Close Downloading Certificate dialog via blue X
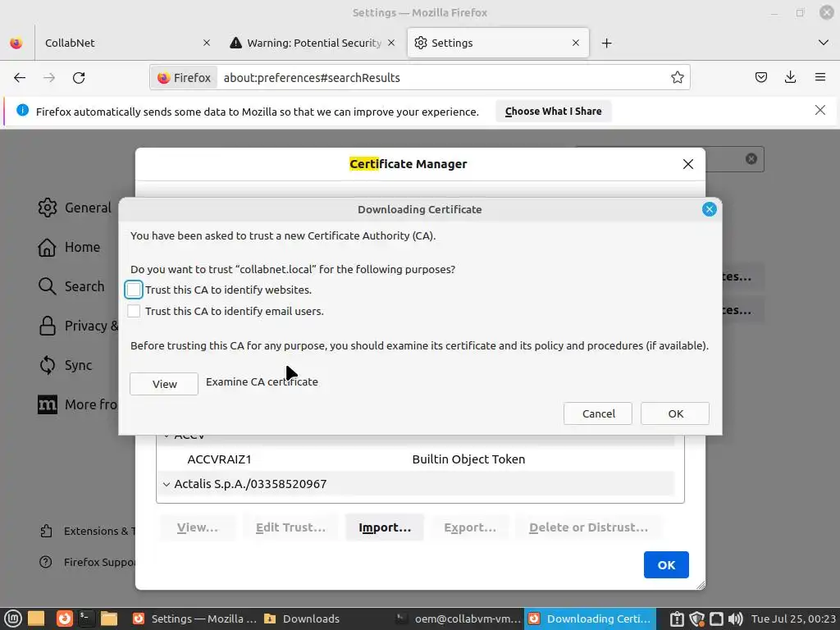The width and height of the screenshot is (840, 630). [x=710, y=209]
